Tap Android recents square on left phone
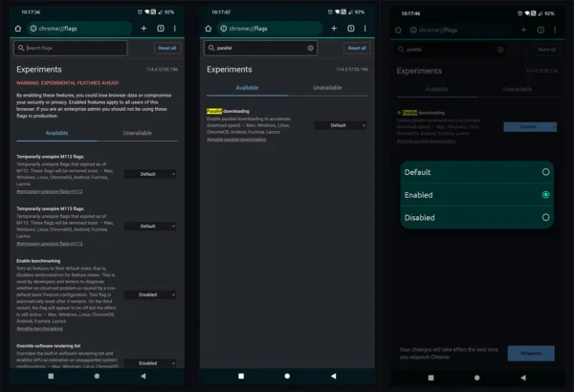 pyautogui.click(x=51, y=376)
